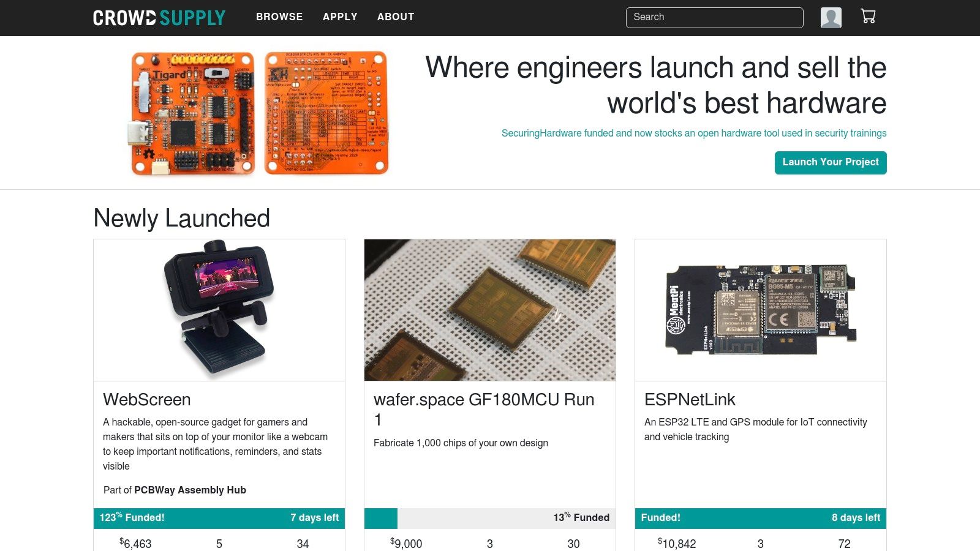The height and width of the screenshot is (551, 980).
Task: Click the WebScreen hackable gadget description
Action: [x=216, y=444]
